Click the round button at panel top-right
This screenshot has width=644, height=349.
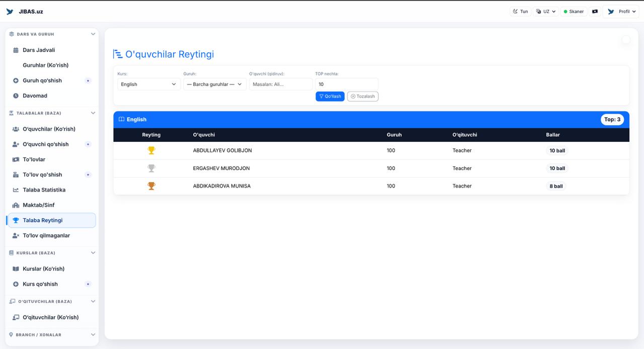625,40
